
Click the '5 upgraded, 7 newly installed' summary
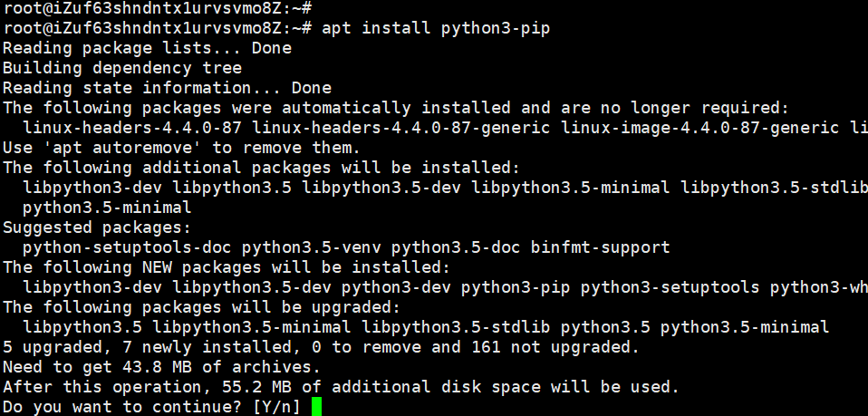point(148,347)
